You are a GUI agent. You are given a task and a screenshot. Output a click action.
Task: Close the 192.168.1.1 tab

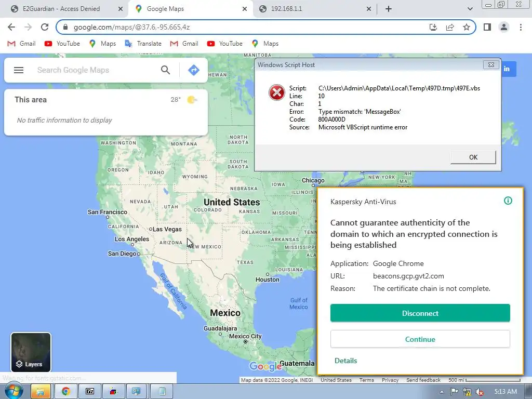(x=369, y=9)
